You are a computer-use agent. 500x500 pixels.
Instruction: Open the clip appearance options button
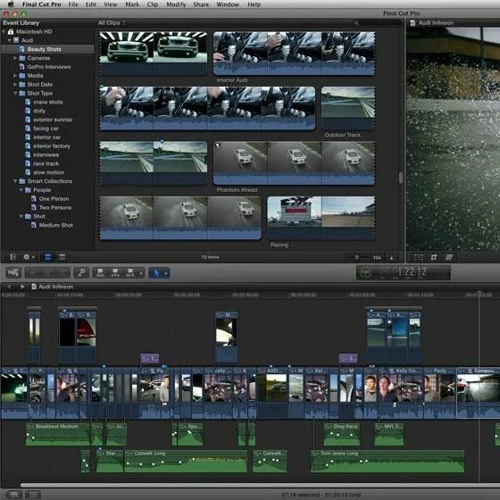click(392, 257)
